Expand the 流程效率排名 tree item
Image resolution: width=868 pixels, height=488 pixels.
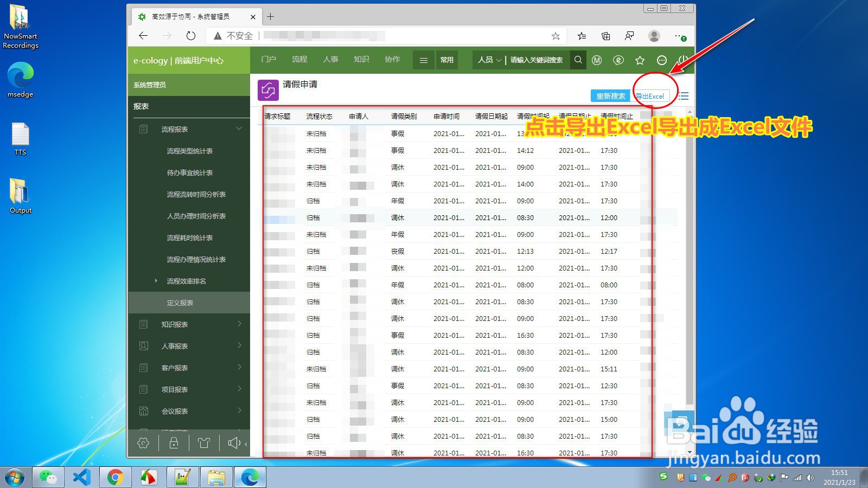[156, 281]
